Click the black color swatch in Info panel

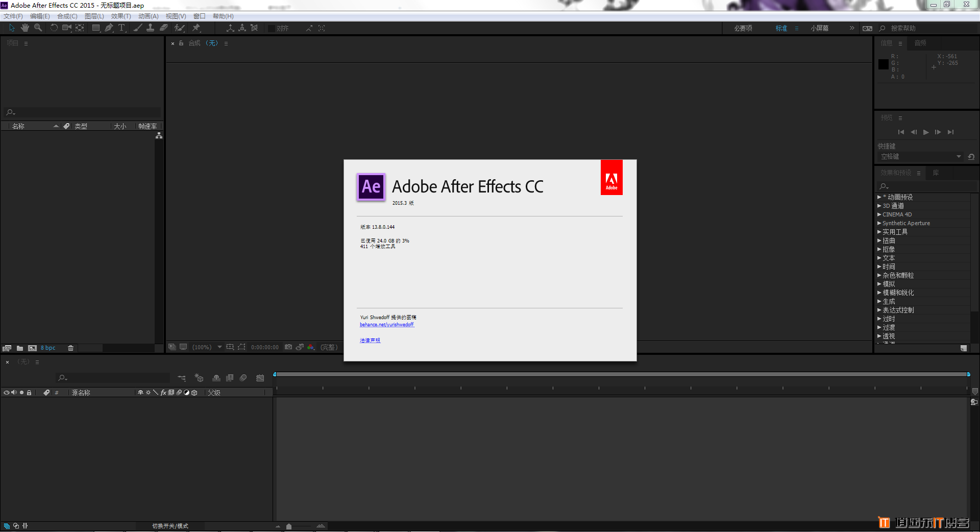[x=884, y=64]
